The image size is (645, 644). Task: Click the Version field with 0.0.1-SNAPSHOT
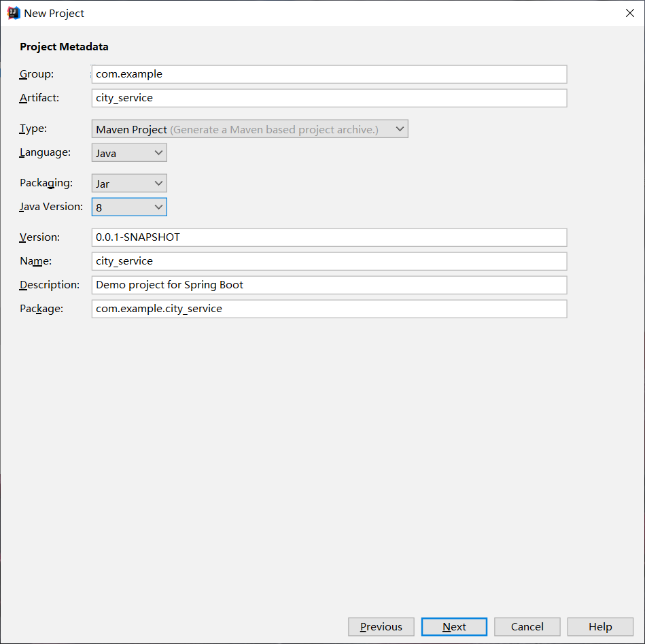tap(329, 237)
